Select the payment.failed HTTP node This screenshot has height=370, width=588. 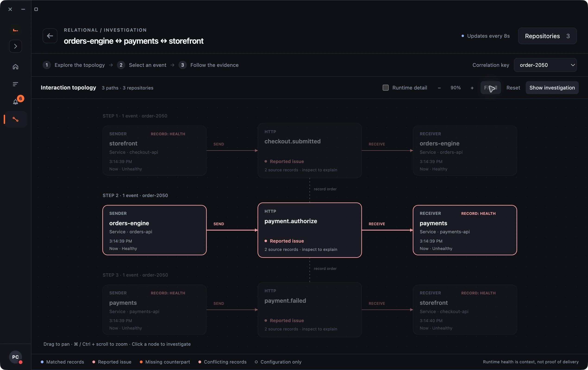tap(309, 309)
